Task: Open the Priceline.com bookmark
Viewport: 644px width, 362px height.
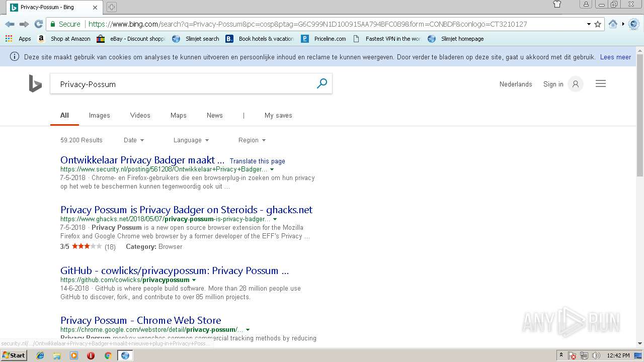Action: tap(324, 39)
